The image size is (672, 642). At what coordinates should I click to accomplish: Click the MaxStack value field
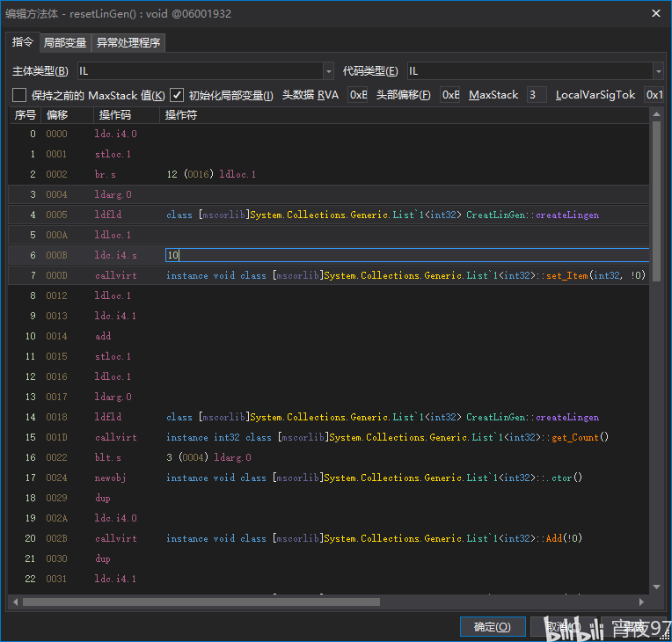[537, 95]
